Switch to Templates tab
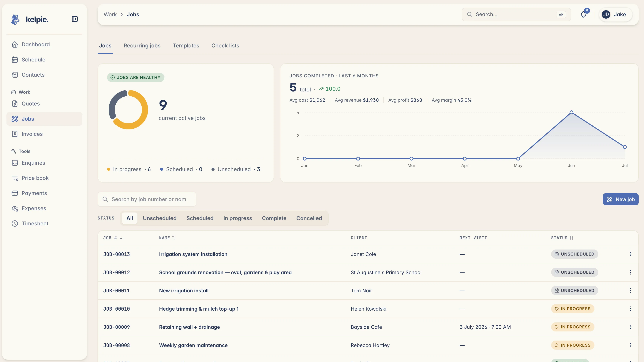Screen dimensions: 644x362 tap(186, 46)
